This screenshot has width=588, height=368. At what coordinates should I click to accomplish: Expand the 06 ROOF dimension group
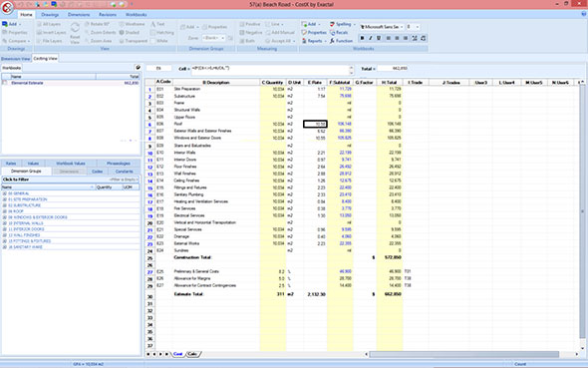[5, 211]
